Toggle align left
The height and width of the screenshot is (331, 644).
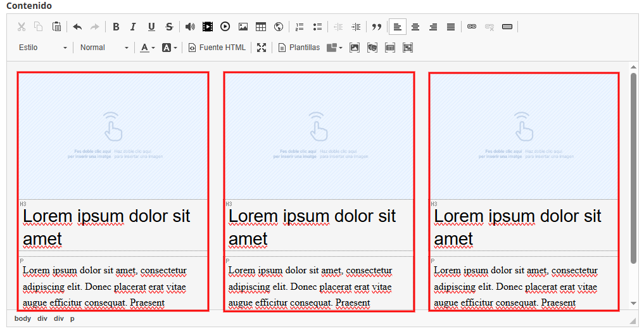click(x=398, y=27)
